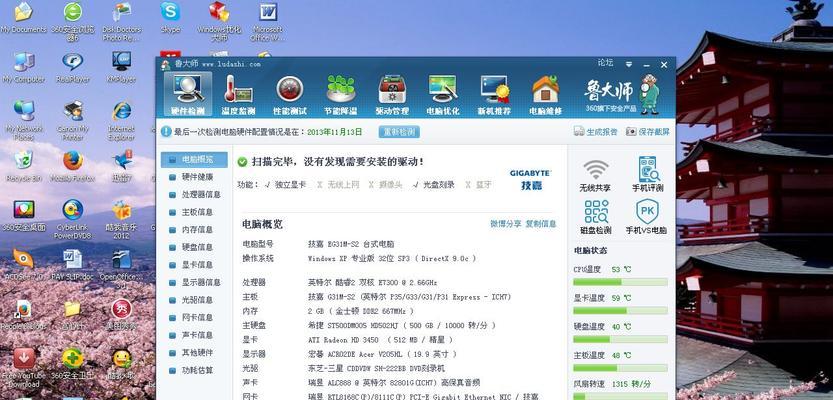Open the title bar dropdown menu arrow
Viewport: 833px width, 400px height.
[629, 64]
